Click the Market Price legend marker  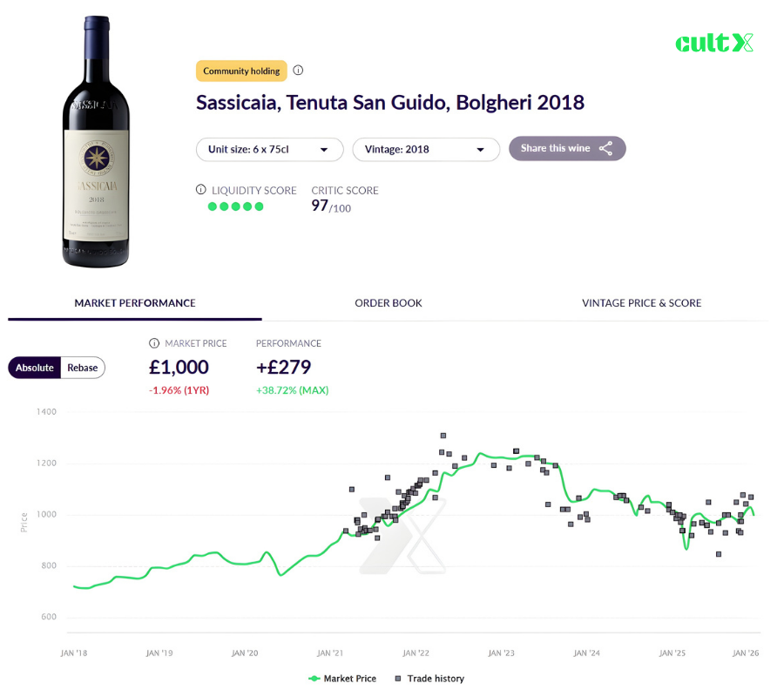pos(314,678)
